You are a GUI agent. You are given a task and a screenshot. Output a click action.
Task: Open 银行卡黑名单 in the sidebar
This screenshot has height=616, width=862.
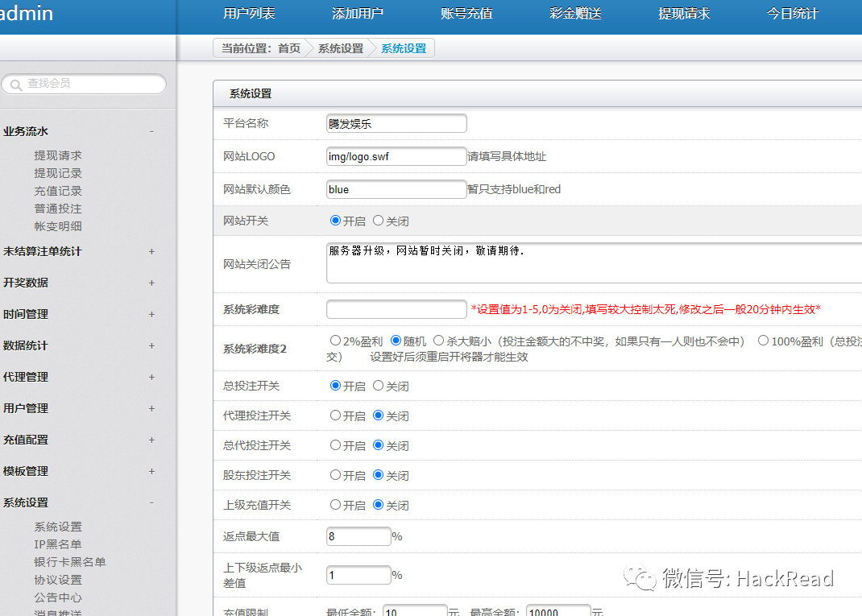click(x=70, y=562)
